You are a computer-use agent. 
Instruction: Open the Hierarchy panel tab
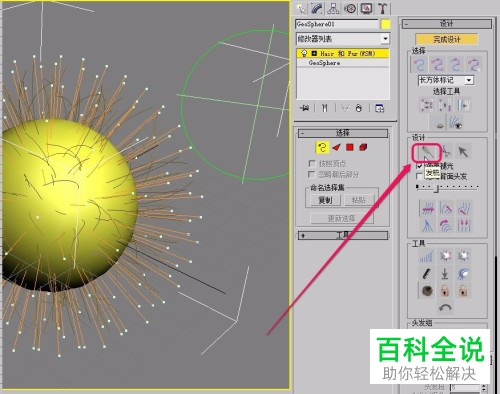(333, 8)
